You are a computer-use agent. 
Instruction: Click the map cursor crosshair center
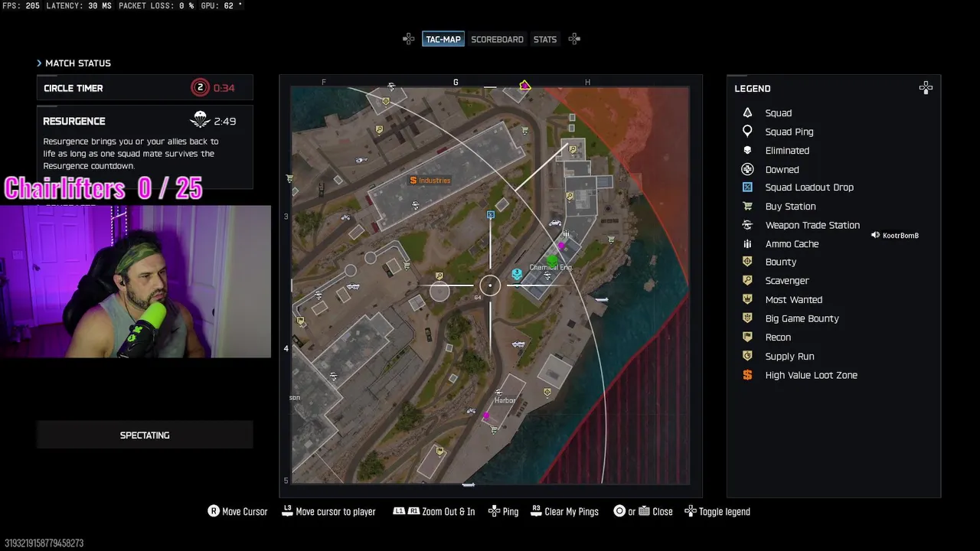click(x=490, y=285)
